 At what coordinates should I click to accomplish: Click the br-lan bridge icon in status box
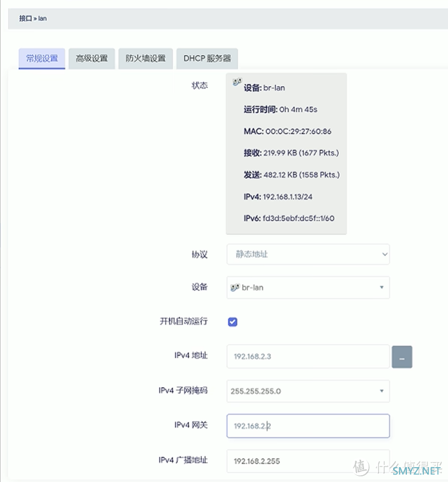237,82
